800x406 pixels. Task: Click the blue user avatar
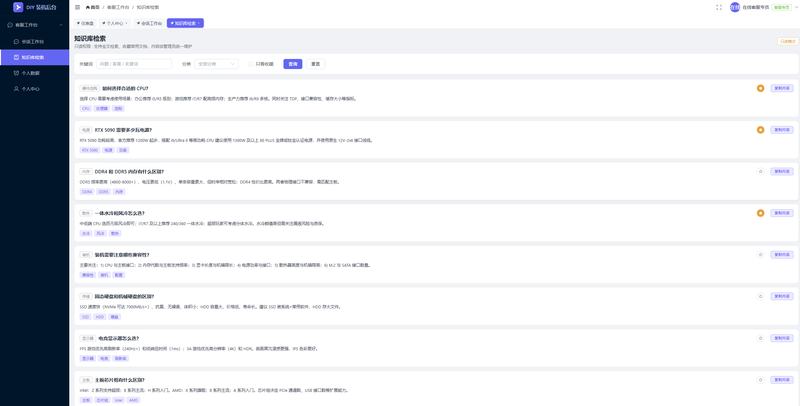point(735,7)
